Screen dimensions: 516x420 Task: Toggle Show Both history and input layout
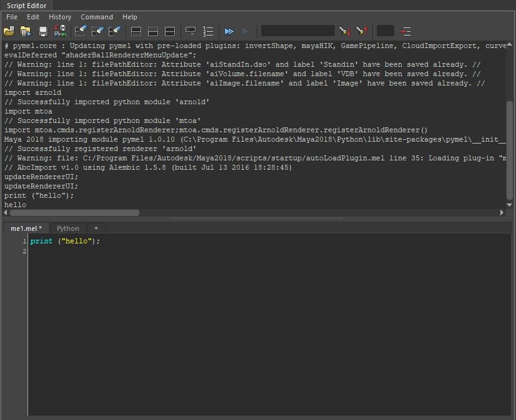[170, 31]
